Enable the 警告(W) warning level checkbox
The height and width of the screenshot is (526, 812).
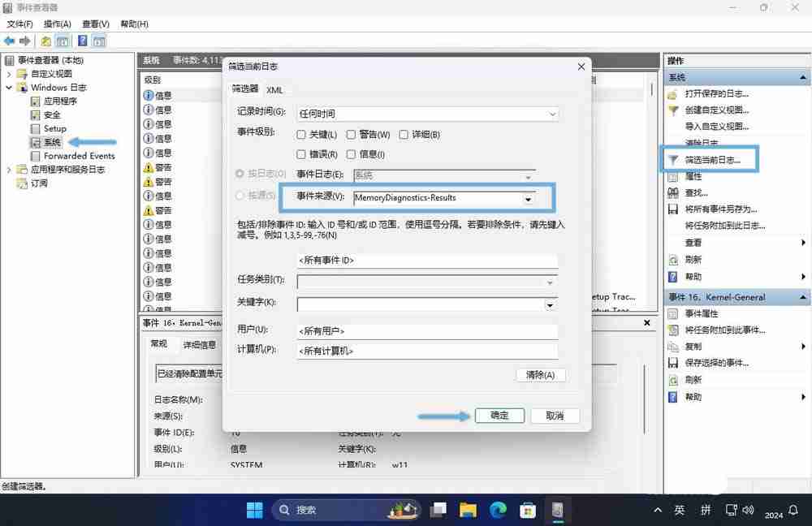[x=351, y=135]
